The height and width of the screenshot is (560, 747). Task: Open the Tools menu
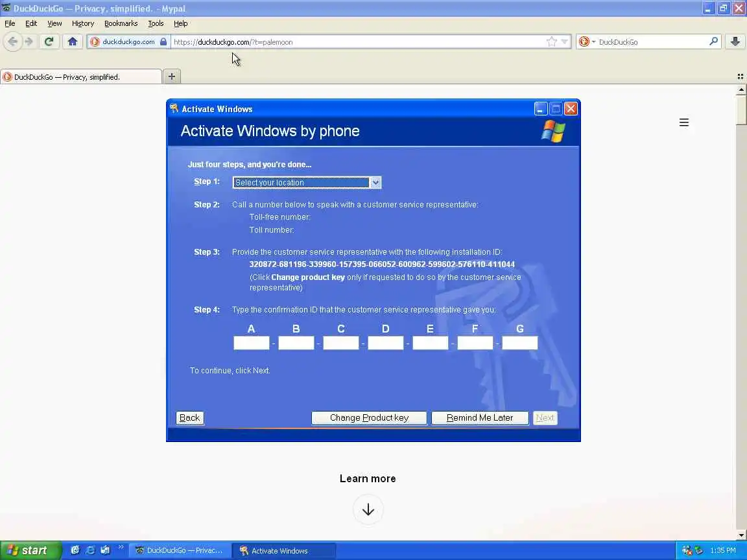(x=156, y=23)
